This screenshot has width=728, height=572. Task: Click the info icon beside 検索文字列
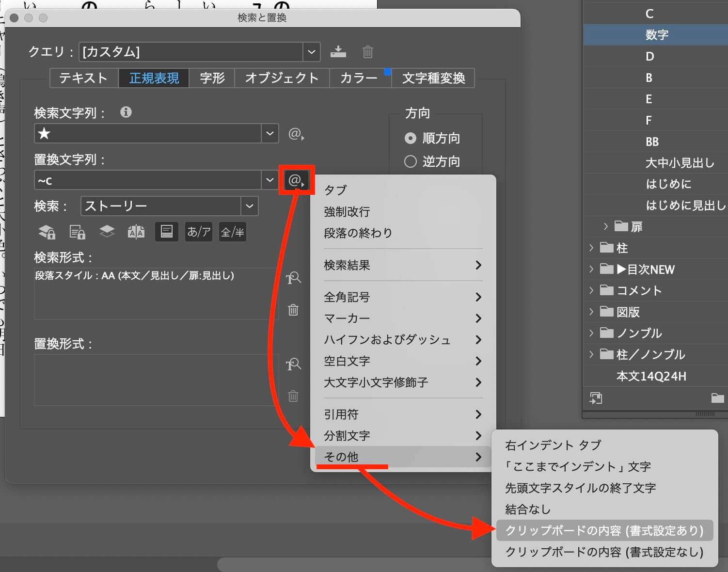126,112
